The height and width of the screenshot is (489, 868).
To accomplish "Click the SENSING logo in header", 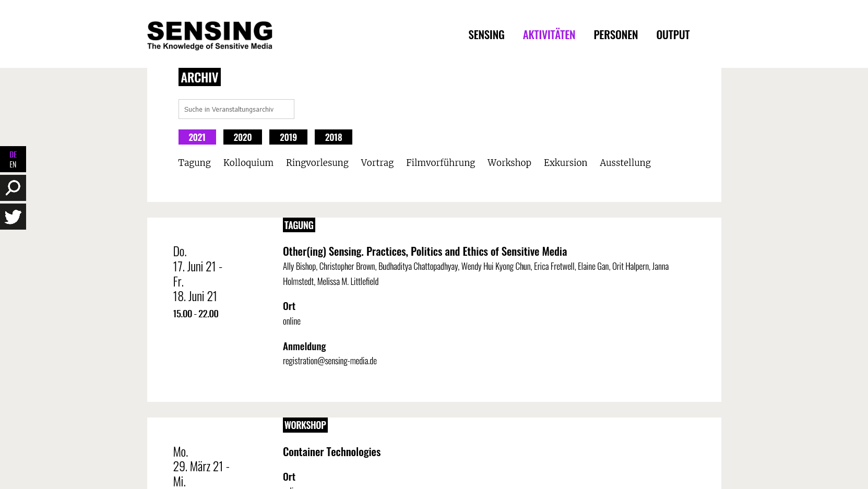I will [209, 35].
